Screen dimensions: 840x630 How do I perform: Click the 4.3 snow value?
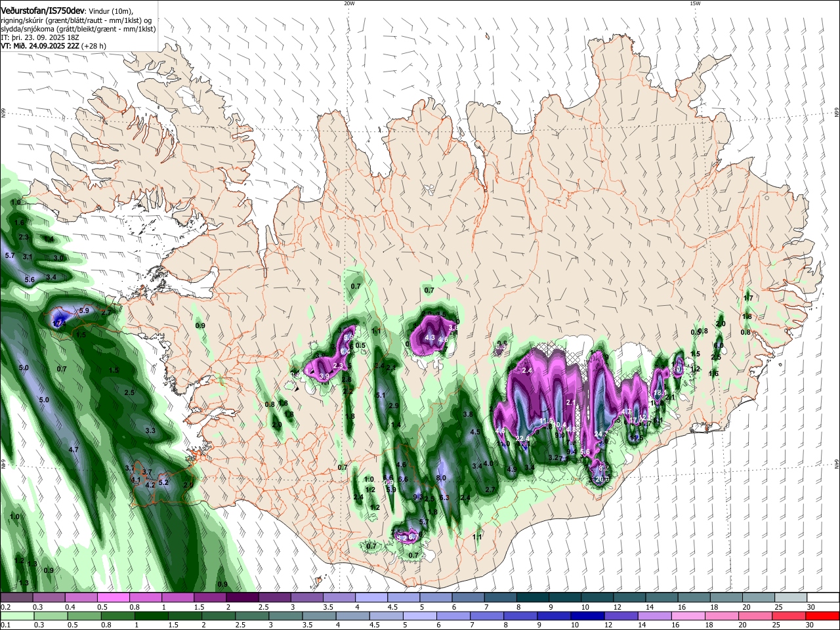point(430,338)
